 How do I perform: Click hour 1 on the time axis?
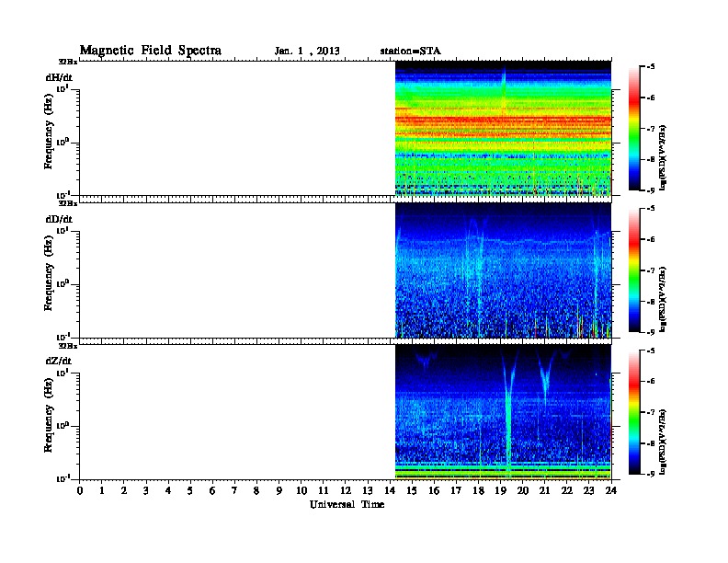pos(102,491)
